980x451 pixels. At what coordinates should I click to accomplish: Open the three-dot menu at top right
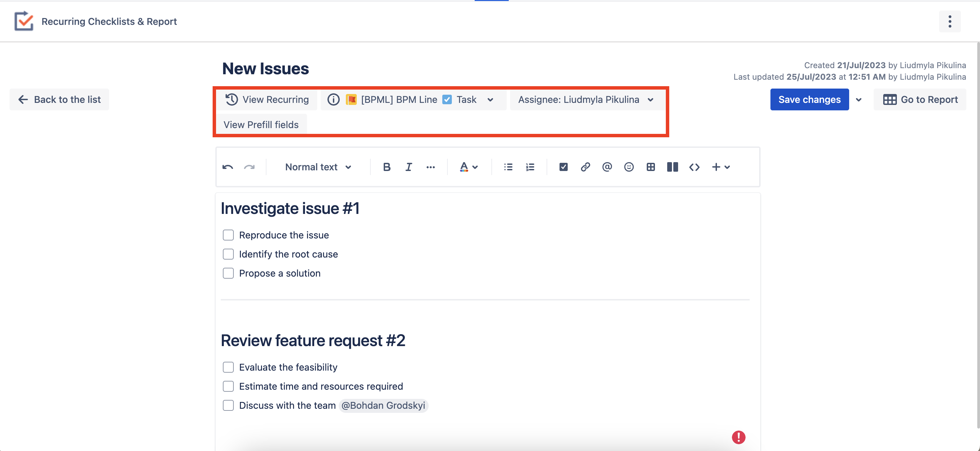(x=950, y=21)
